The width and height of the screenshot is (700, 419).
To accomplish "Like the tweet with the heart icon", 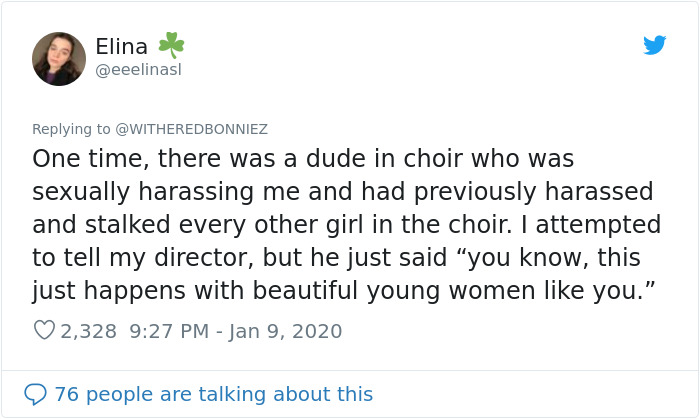I will click(44, 331).
